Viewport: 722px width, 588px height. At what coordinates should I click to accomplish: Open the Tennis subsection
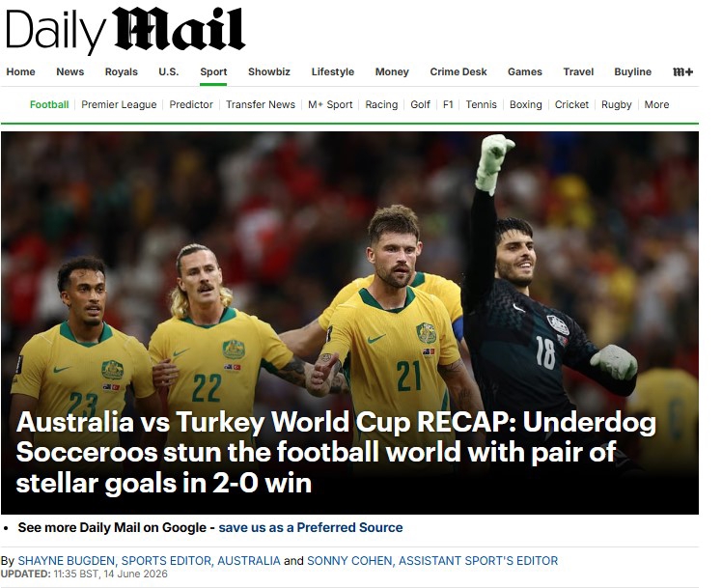point(482,104)
